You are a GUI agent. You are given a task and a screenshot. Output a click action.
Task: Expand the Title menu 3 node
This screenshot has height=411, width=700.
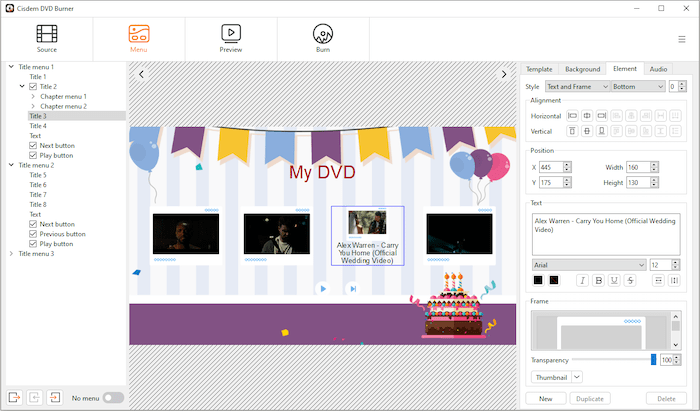[x=11, y=254]
